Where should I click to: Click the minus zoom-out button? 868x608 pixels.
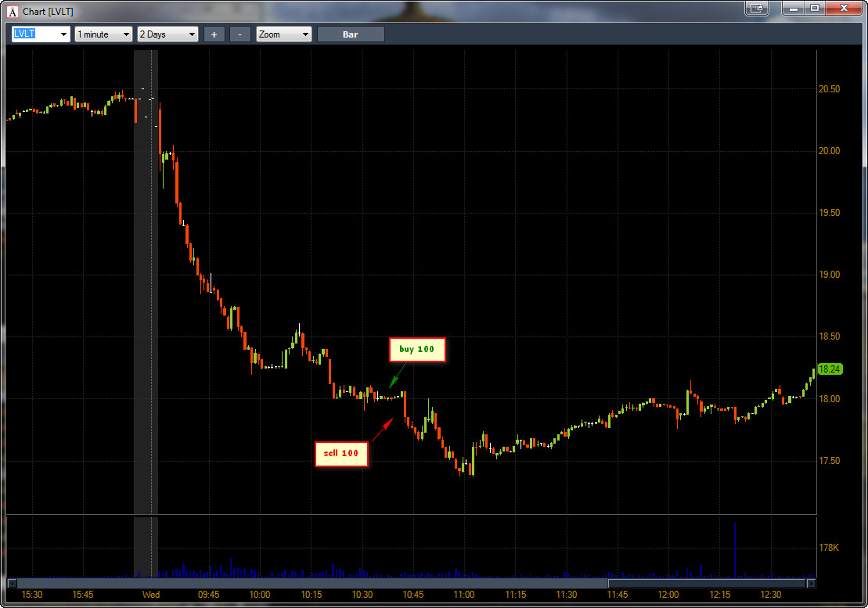point(240,34)
